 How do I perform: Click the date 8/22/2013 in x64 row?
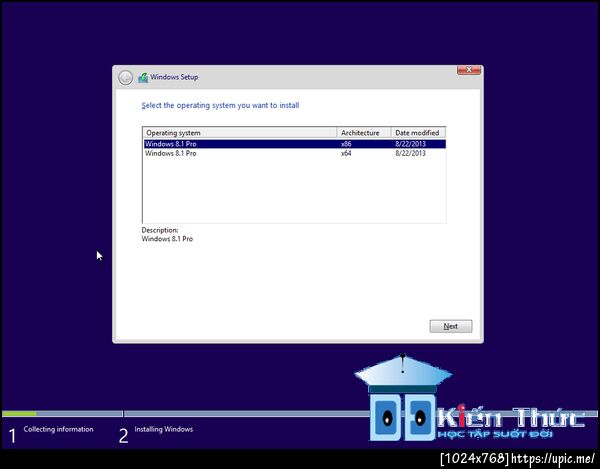[x=410, y=153]
